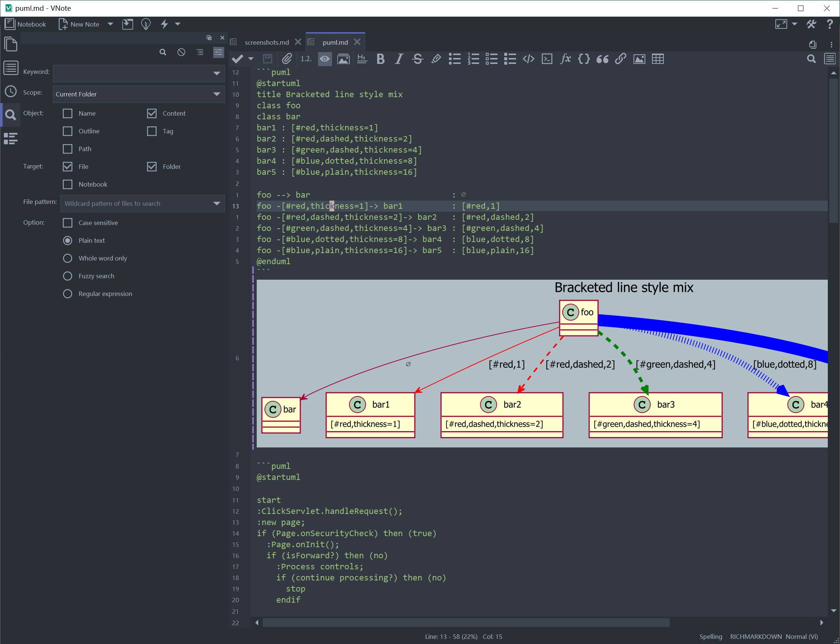Toggle the Content checkbox under Object
The image size is (840, 644).
tap(152, 114)
